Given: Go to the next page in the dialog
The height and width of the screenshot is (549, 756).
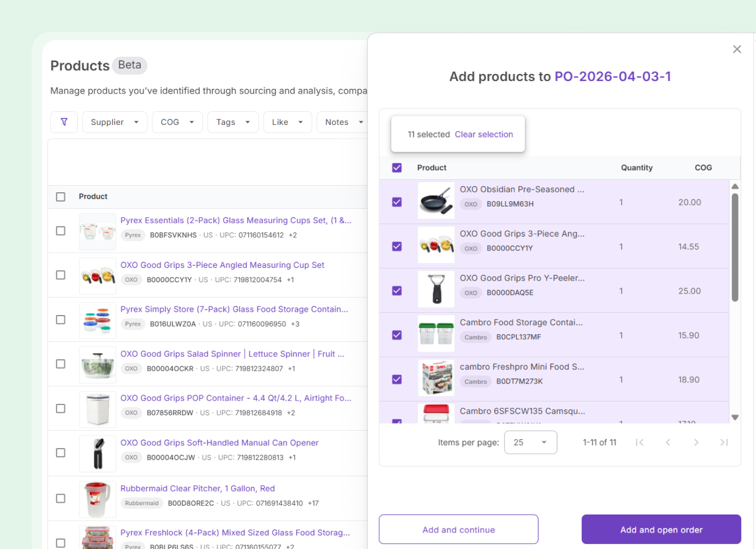Looking at the screenshot, I should (696, 442).
